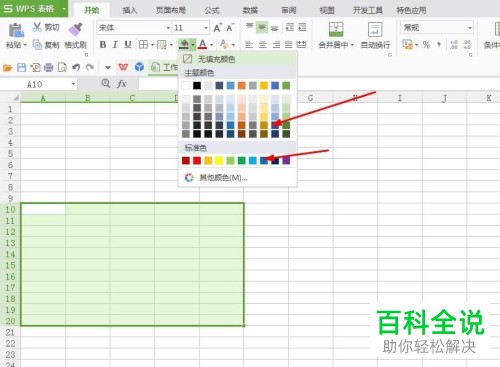Switch to the 插入 tab

click(130, 10)
